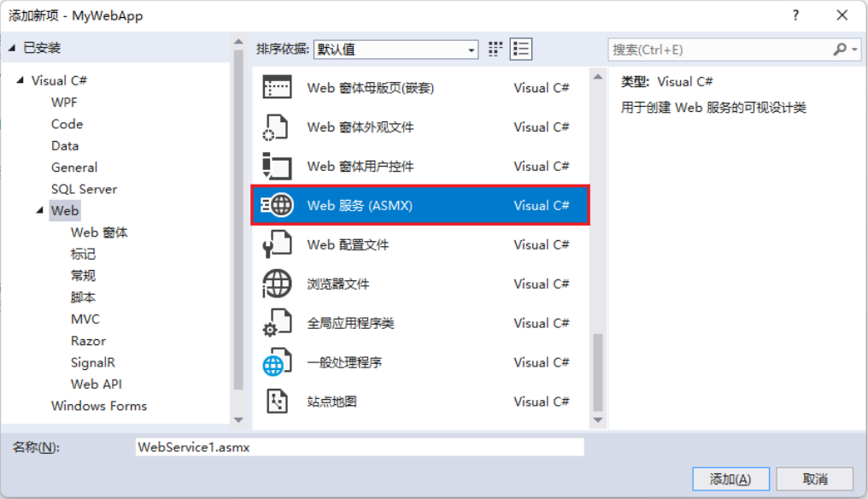Screen dimensions: 868x499
Task: Select SignalR subcategory
Action: click(92, 362)
